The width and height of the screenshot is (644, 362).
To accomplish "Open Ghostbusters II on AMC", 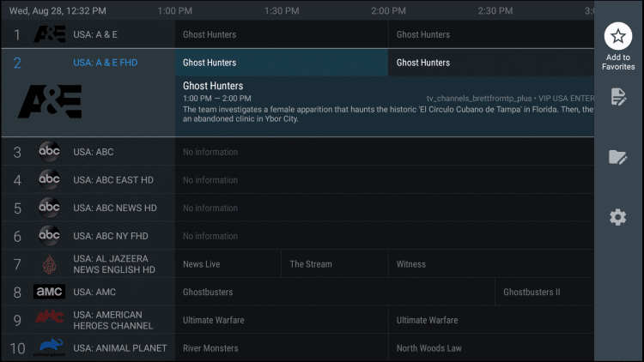I will coord(544,292).
